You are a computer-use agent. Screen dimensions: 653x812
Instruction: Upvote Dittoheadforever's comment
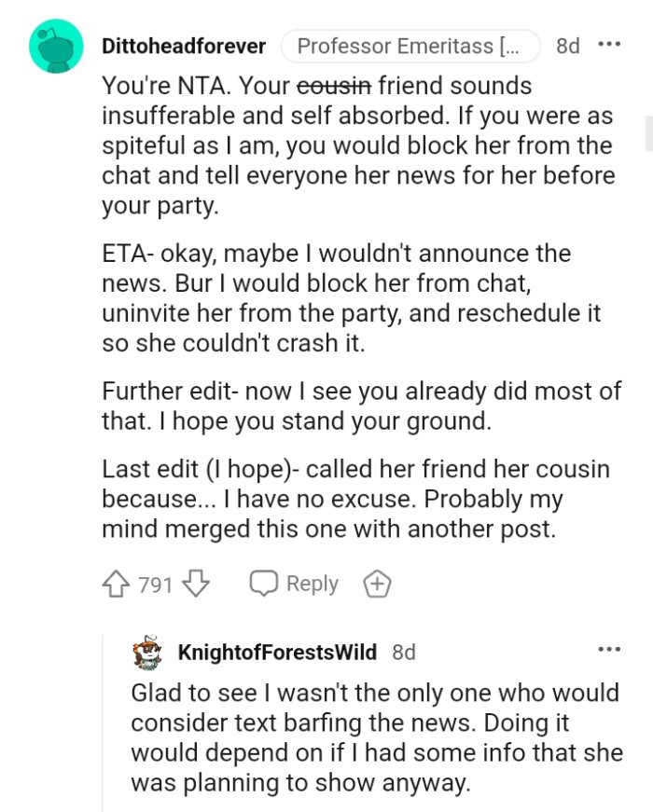click(116, 583)
